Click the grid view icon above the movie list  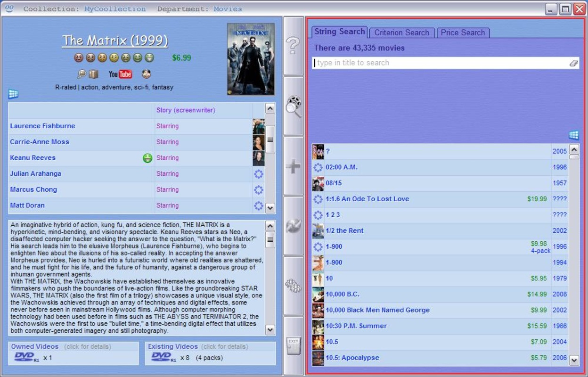click(573, 135)
